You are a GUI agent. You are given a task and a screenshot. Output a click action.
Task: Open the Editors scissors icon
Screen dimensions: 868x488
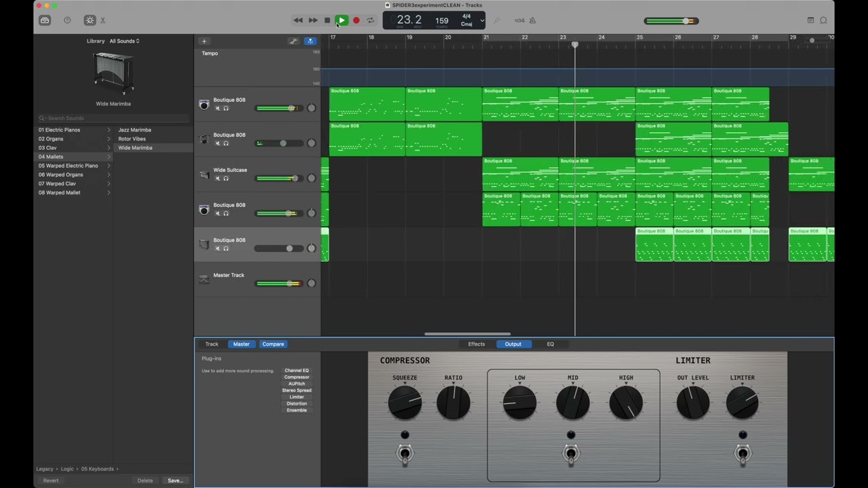(x=103, y=20)
